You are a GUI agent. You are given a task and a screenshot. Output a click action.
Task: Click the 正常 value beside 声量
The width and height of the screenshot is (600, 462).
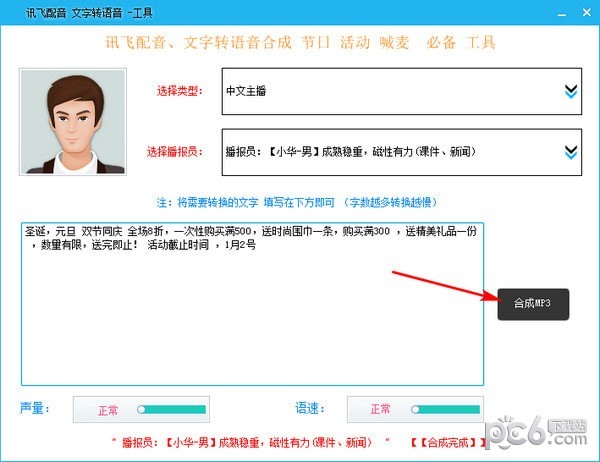108,410
